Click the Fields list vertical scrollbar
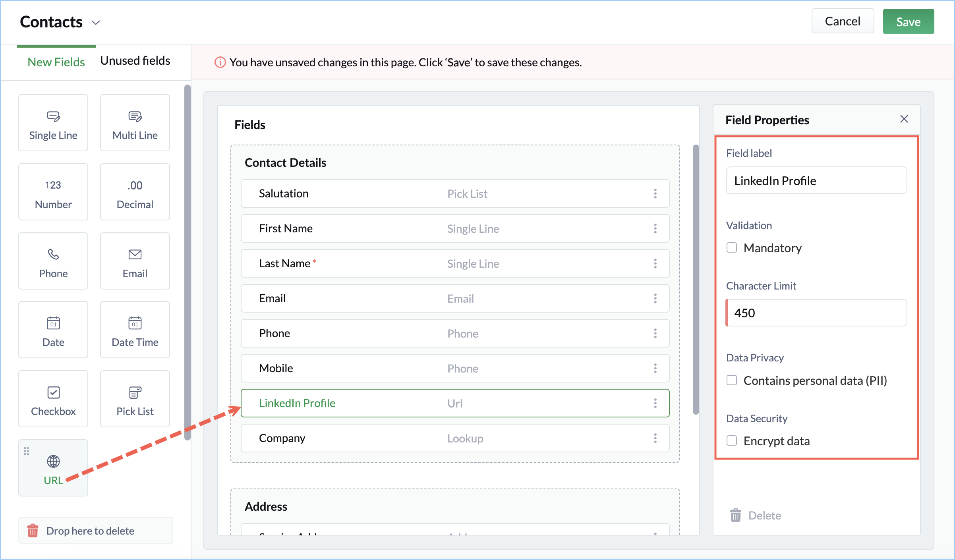Screen dimensions: 955x560 tap(696, 280)
